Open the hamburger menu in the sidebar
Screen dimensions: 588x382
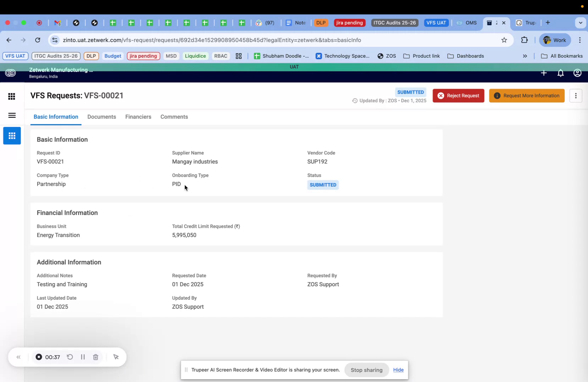(11, 115)
